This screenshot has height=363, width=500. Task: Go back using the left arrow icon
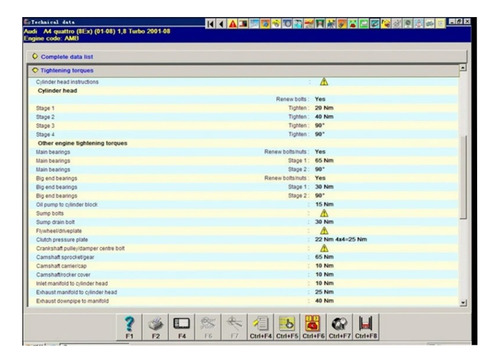click(x=221, y=24)
